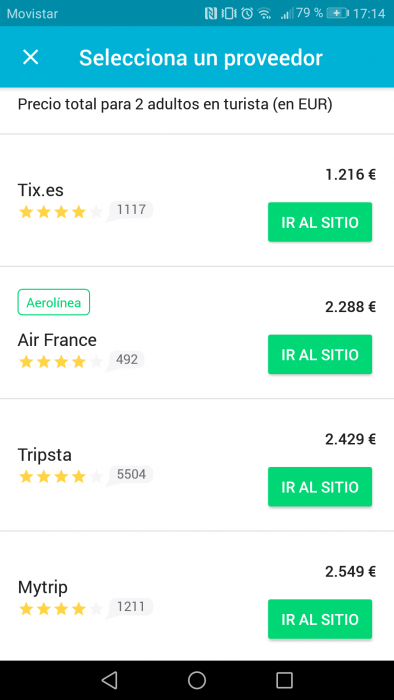The width and height of the screenshot is (394, 700).
Task: Tap IR AL SITIO for Tripsta
Action: (x=320, y=487)
